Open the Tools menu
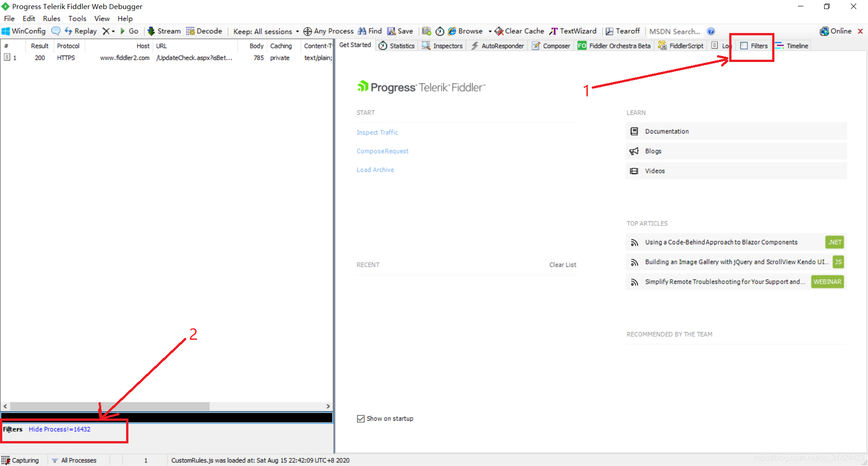 coord(77,19)
